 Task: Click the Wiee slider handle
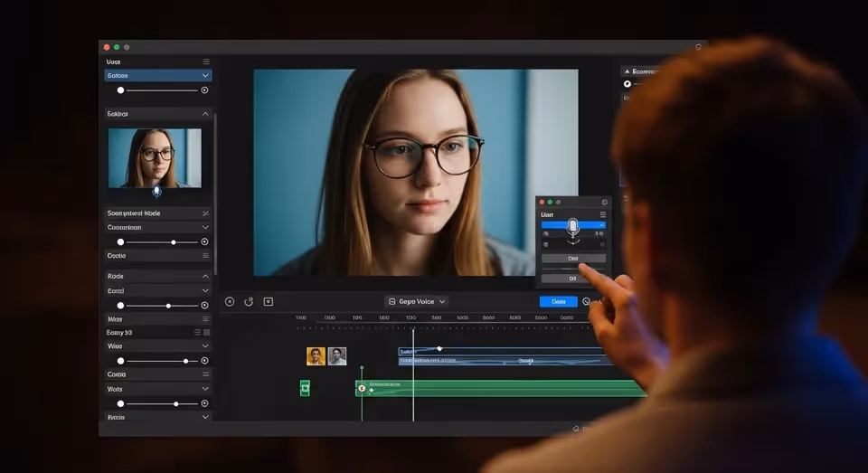(185, 361)
